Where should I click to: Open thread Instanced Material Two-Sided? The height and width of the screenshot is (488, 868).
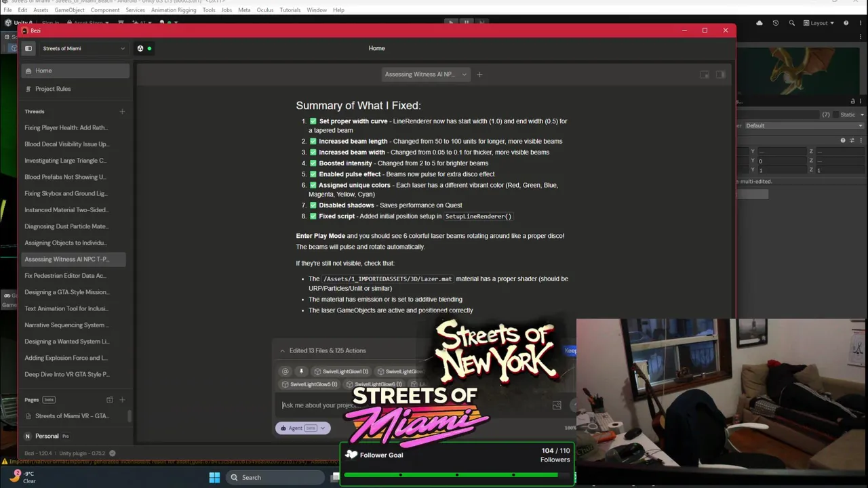click(66, 210)
